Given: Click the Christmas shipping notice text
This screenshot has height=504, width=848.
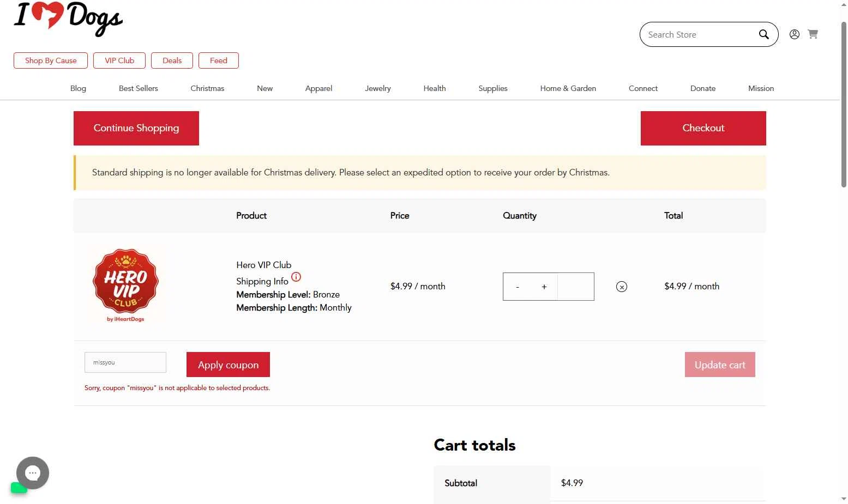Looking at the screenshot, I should (351, 172).
